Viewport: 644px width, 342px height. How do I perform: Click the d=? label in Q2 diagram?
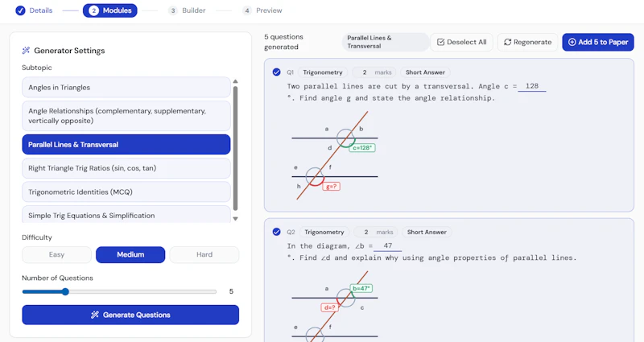pos(329,307)
